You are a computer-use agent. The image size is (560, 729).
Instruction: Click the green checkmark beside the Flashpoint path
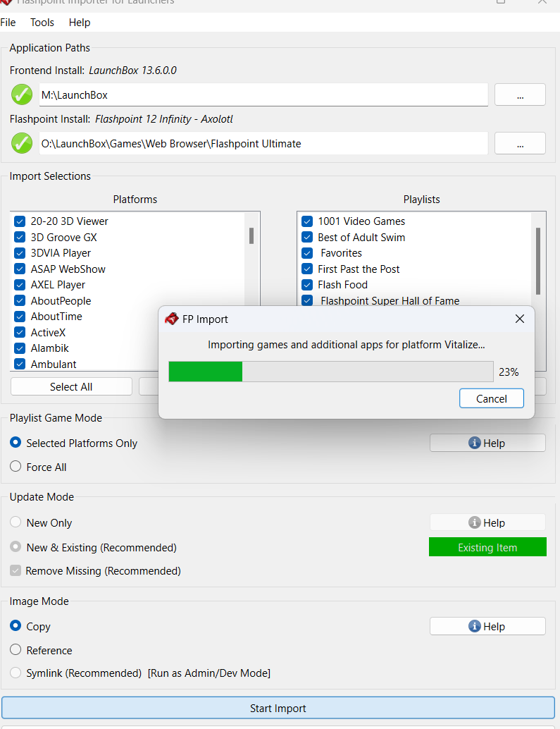coord(22,143)
